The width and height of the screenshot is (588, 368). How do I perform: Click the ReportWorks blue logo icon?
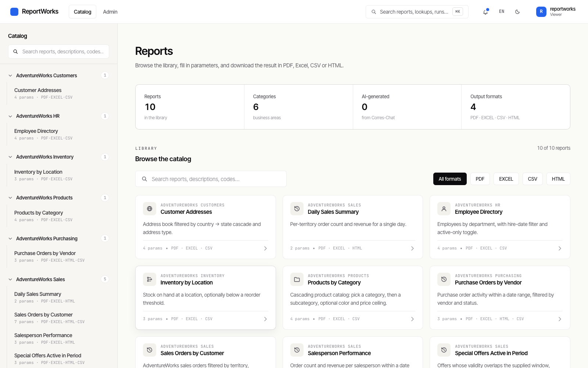pos(14,12)
